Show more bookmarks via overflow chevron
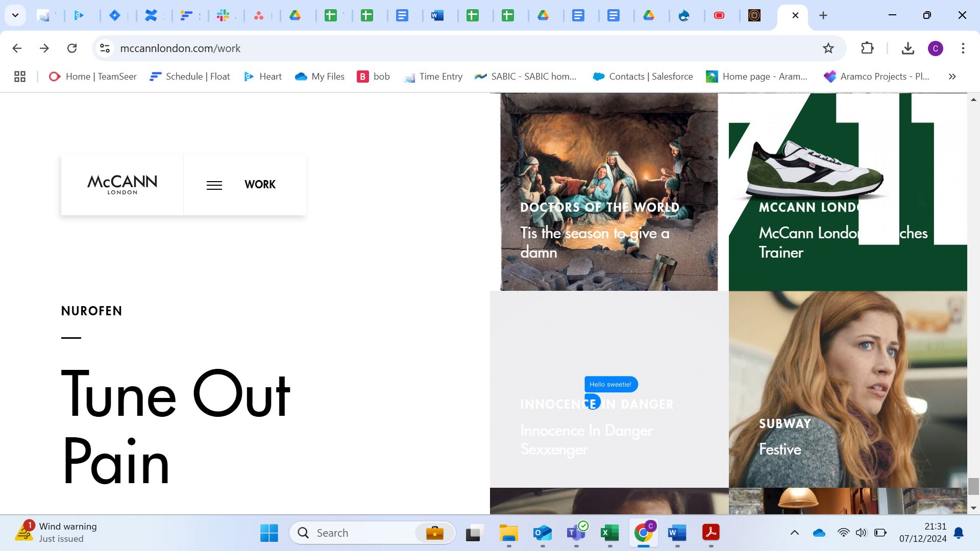This screenshot has width=980, height=551. (x=952, y=77)
